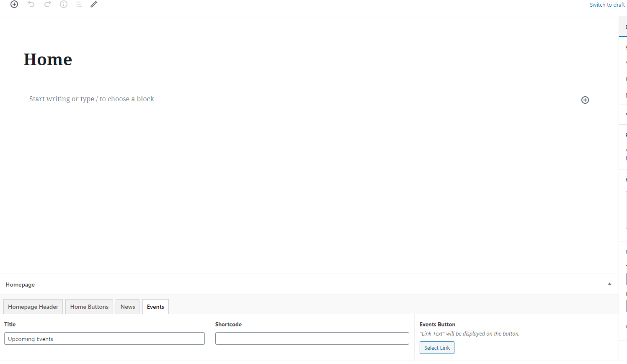This screenshot has width=627, height=364.
Task: Click into the empty Shortcode input
Action: [x=312, y=338]
